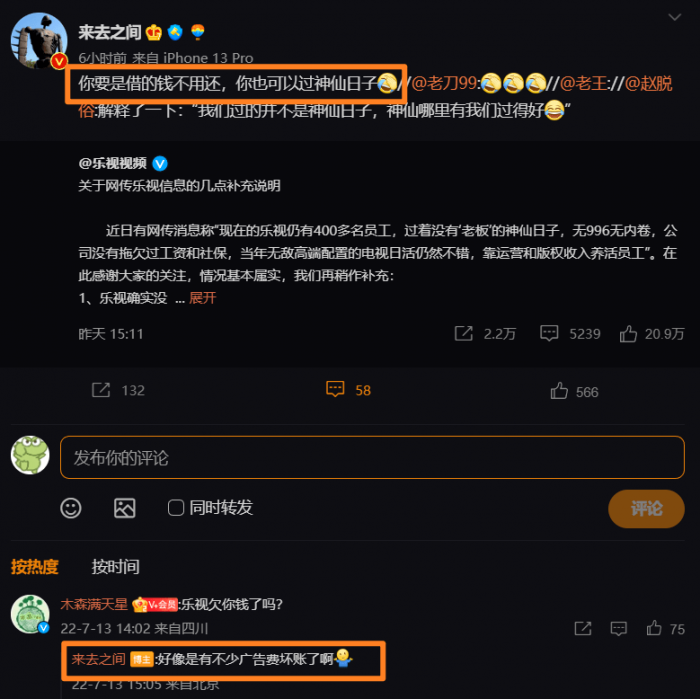Repost the original post showing 2.2万
Image resolution: width=700 pixels, height=699 pixels.
pyautogui.click(x=463, y=333)
